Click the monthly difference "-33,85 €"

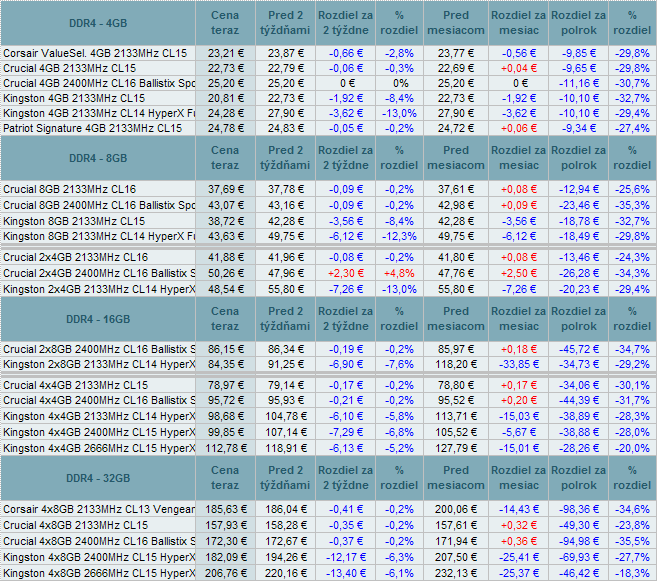[x=519, y=364]
